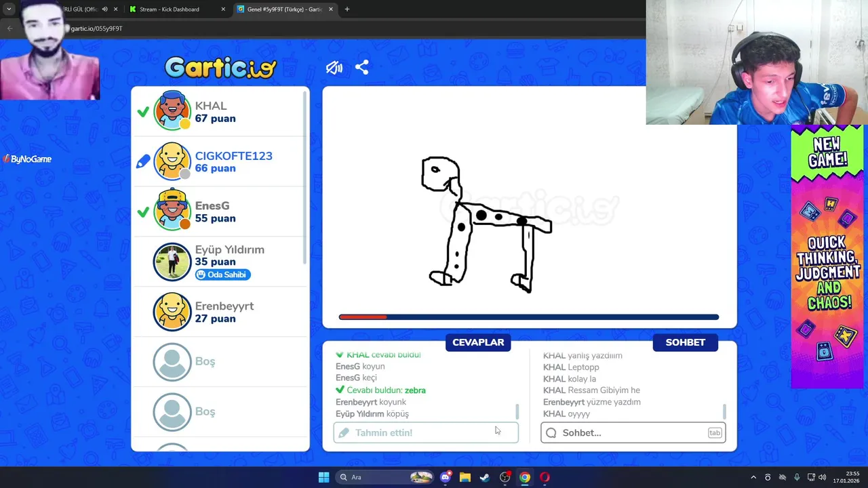Viewport: 868px width, 488px height.
Task: Select the Genel #5y9F9T Gartic tab
Action: (285, 9)
